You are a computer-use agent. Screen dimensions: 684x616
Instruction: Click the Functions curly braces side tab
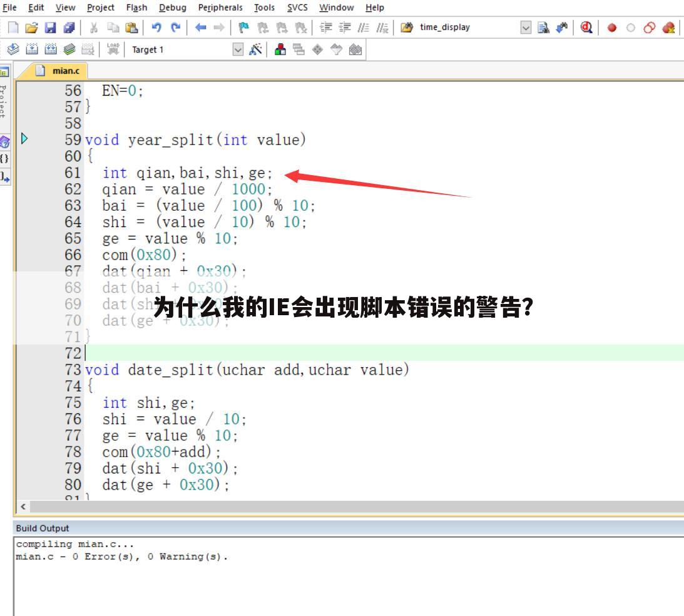4,158
